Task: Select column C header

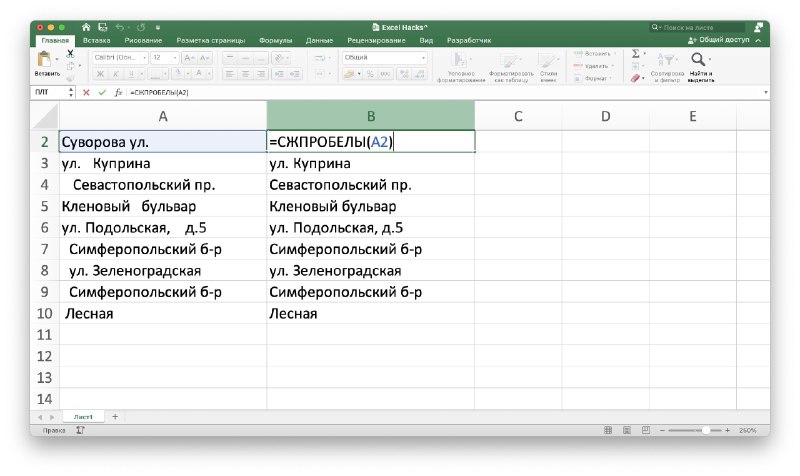Action: [x=518, y=116]
